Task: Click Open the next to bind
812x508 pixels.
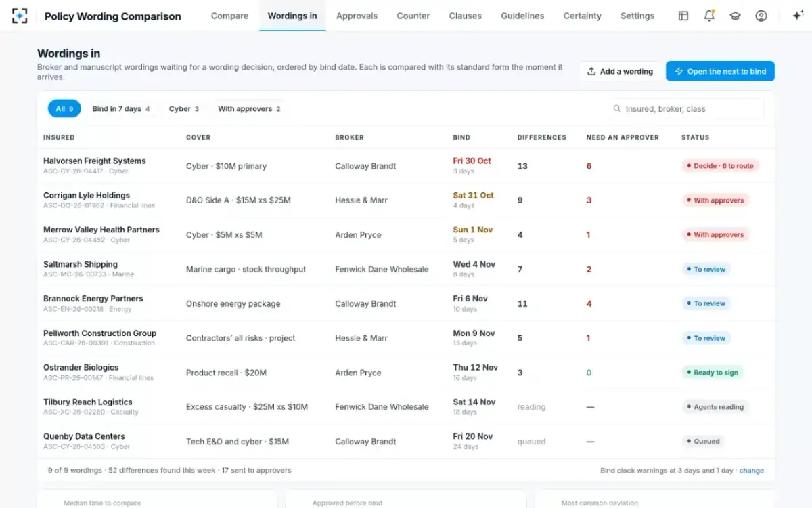Action: (x=720, y=71)
